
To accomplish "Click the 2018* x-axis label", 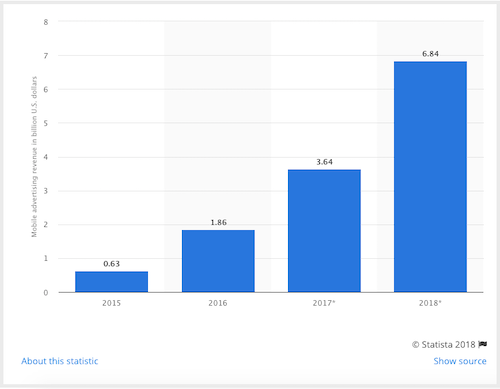I will click(x=430, y=303).
